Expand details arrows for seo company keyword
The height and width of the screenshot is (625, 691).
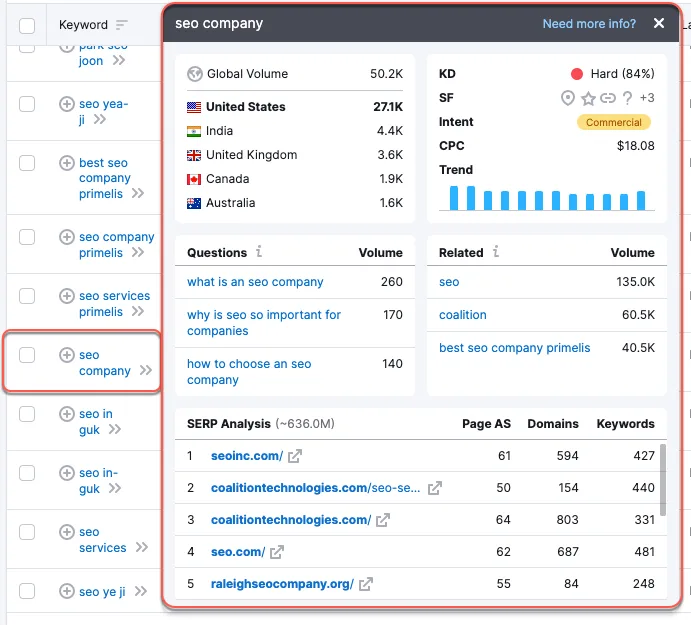pos(146,371)
